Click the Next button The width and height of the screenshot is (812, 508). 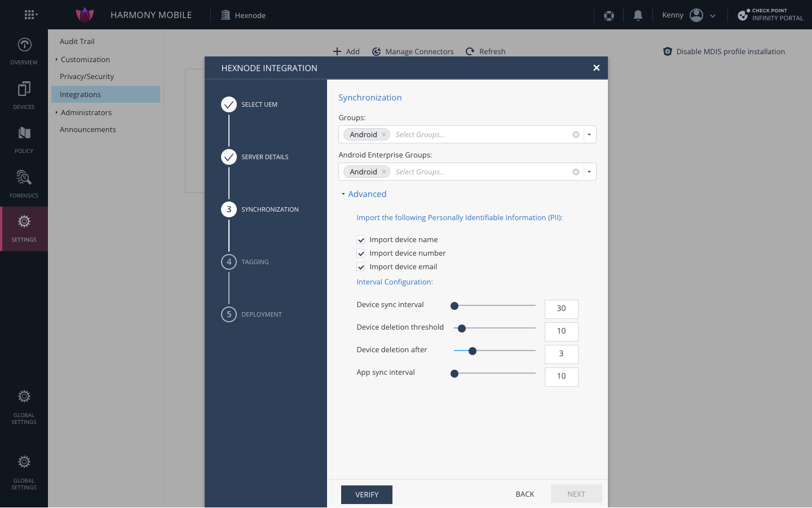[x=576, y=494]
